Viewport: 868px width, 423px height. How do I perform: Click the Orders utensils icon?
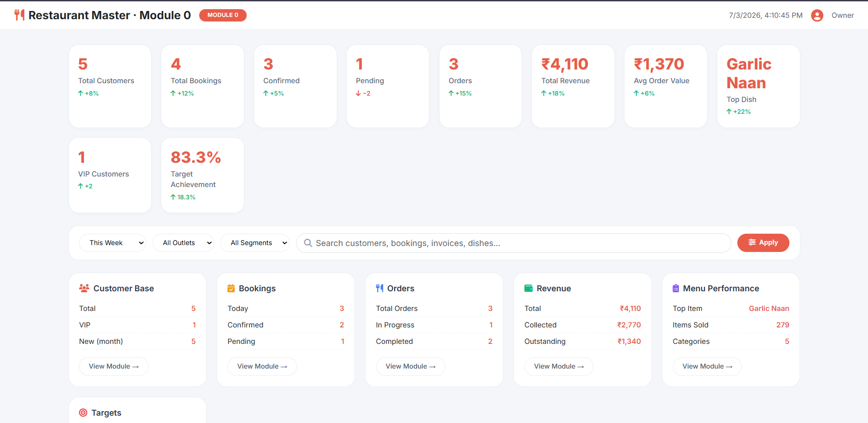380,288
